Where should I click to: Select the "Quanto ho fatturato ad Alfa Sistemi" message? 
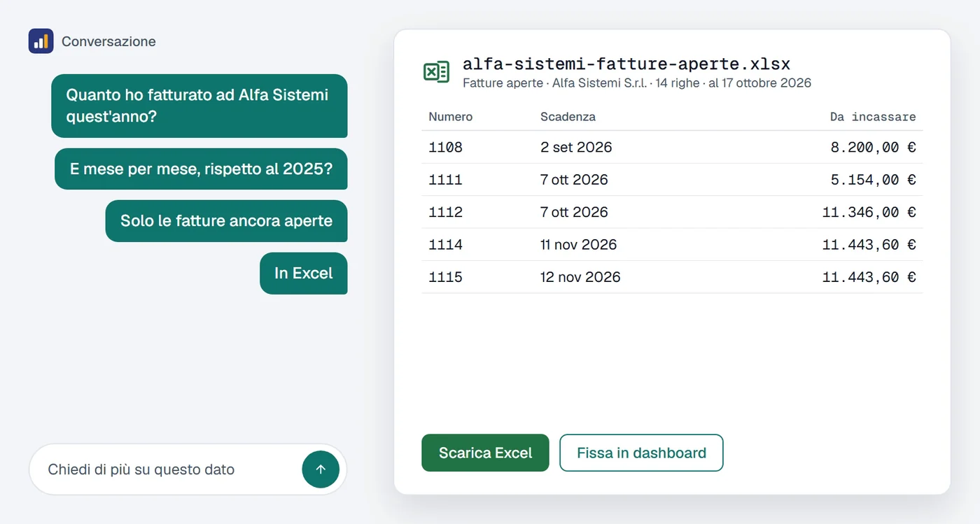point(199,106)
